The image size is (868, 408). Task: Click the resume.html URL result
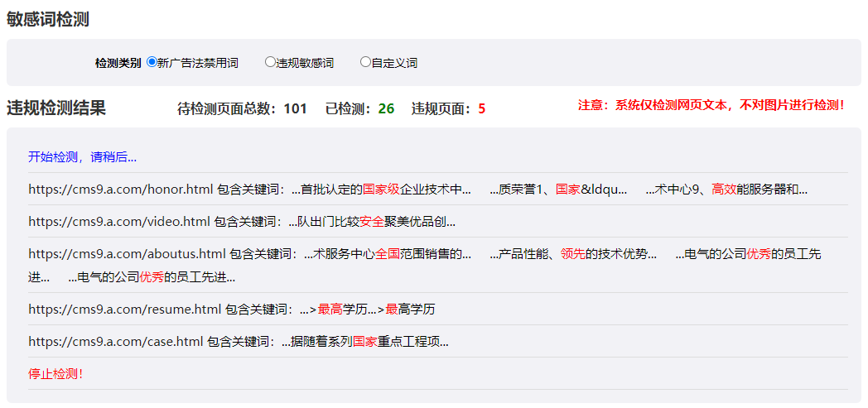tap(124, 310)
